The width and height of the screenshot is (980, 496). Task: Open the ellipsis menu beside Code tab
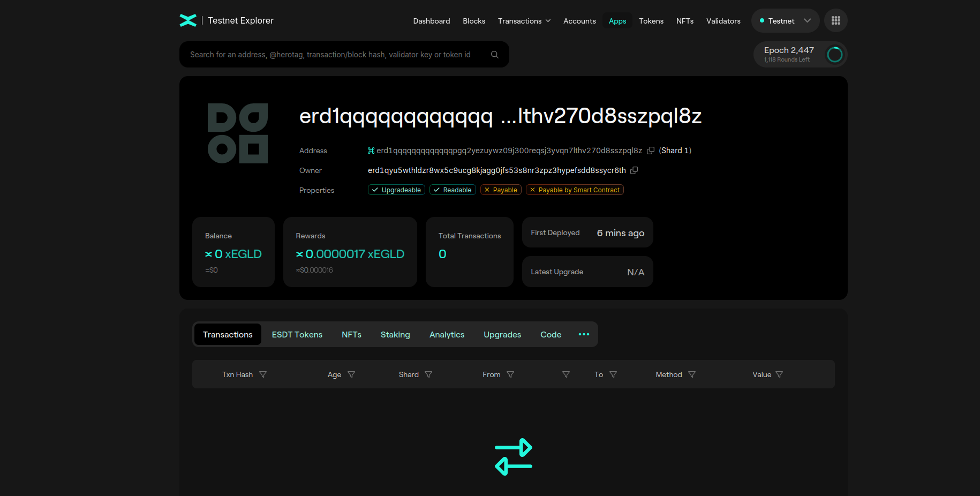point(584,334)
